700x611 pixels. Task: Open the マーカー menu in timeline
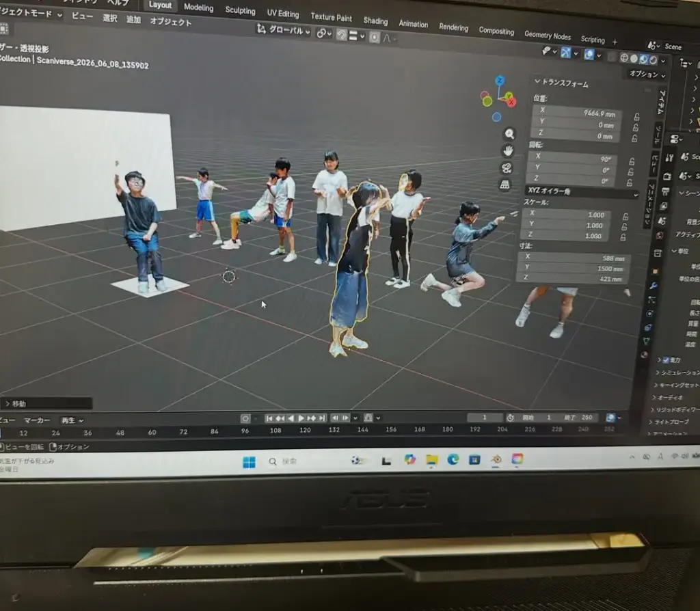click(x=38, y=420)
